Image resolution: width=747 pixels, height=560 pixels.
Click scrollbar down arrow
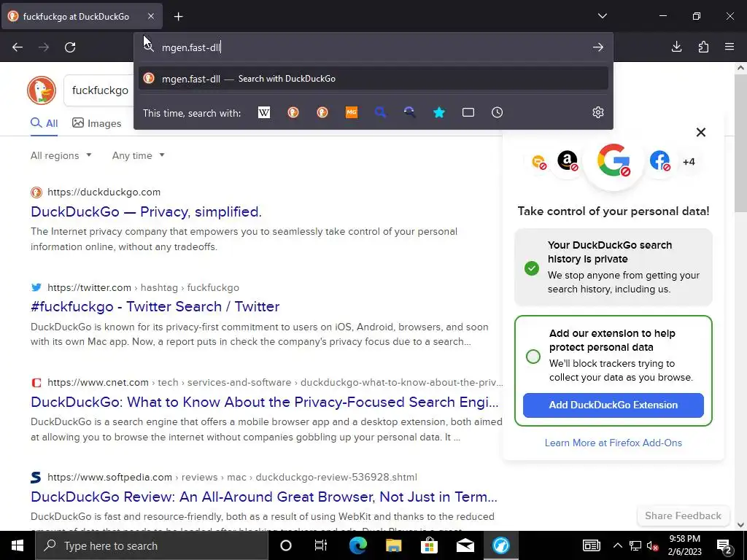[741, 525]
